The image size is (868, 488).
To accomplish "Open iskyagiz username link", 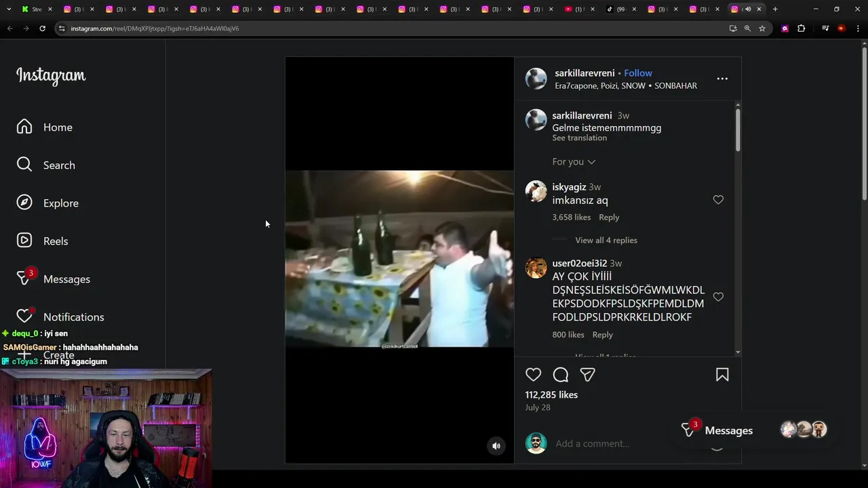I will tap(569, 187).
